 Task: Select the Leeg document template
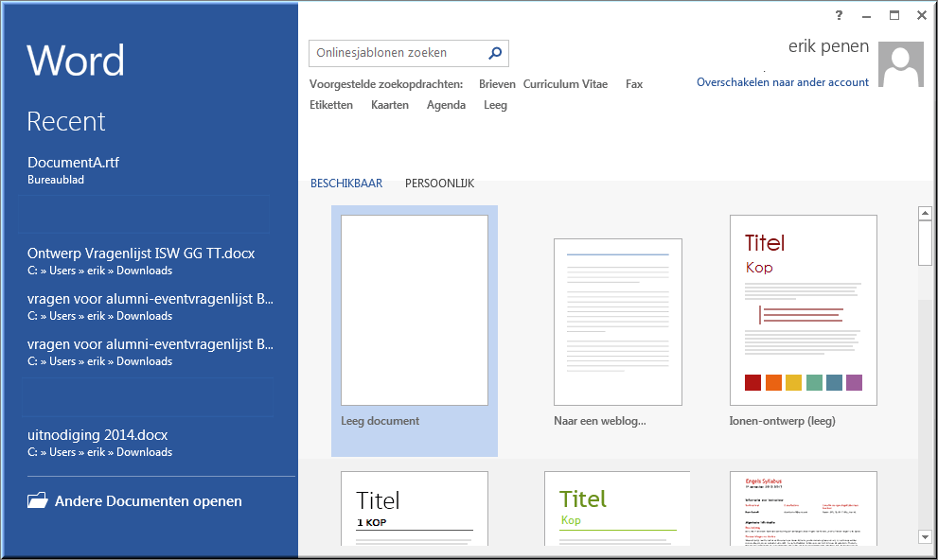(x=415, y=331)
